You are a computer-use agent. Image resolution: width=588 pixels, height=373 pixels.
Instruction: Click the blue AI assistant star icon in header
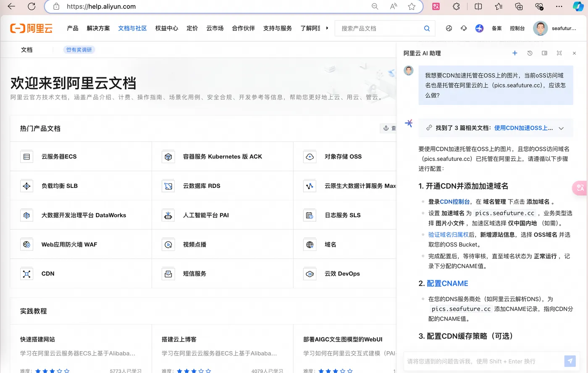pos(479,28)
